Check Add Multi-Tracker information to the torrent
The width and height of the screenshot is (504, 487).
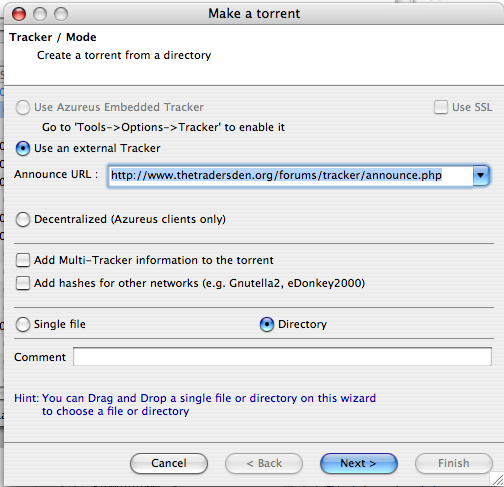pyautogui.click(x=23, y=260)
